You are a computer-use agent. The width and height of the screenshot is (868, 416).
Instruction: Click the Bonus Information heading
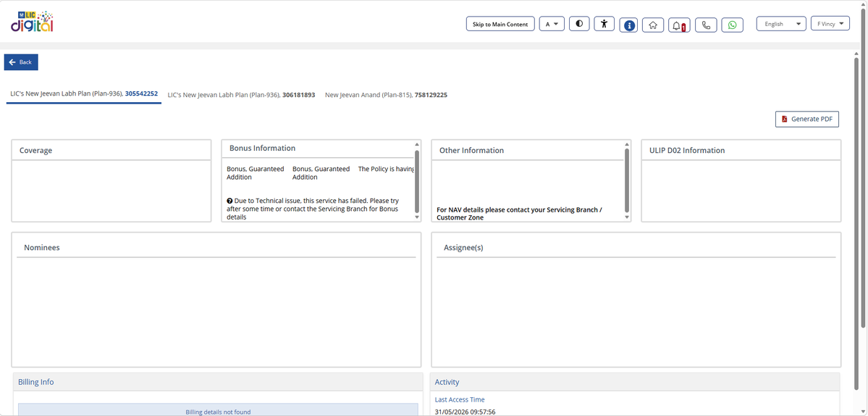(x=262, y=149)
